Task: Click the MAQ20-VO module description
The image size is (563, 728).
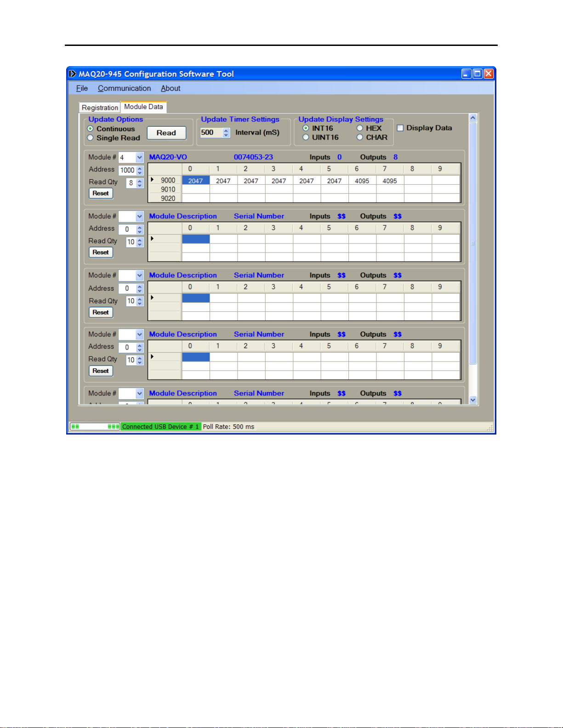Action: [168, 157]
